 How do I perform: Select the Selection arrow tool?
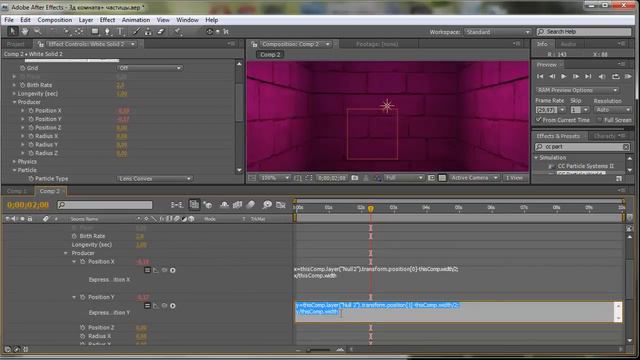(x=12, y=31)
